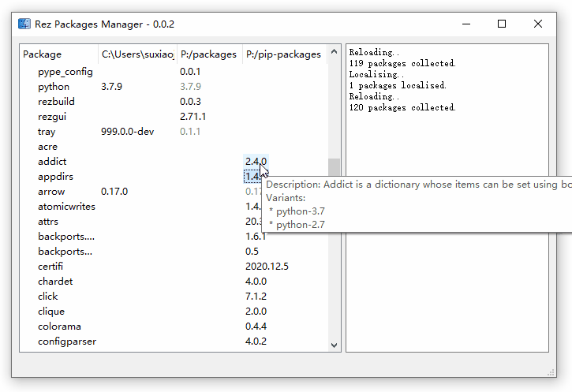Click certifi version 2020.12.5 cell
Viewport: 572px width, 392px height.
(x=267, y=266)
